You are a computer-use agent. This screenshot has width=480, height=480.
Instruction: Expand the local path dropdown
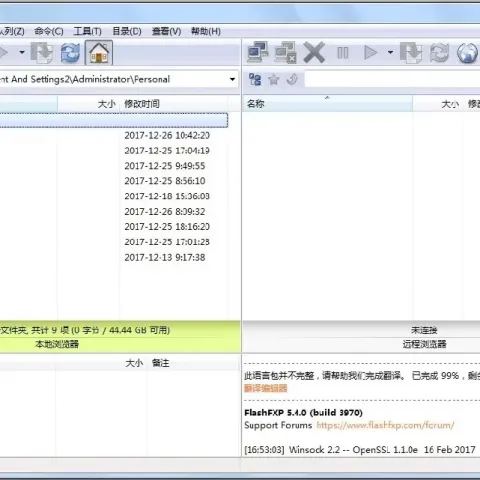point(232,79)
